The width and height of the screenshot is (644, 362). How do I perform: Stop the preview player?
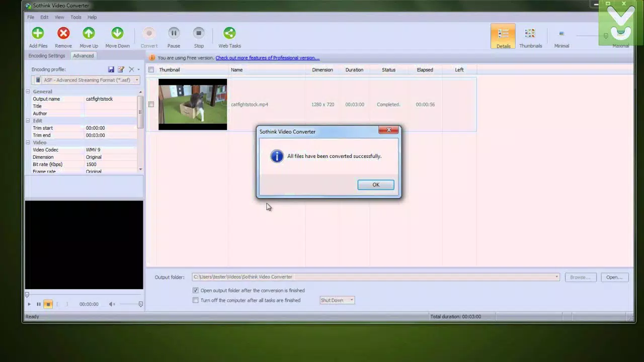(x=48, y=304)
